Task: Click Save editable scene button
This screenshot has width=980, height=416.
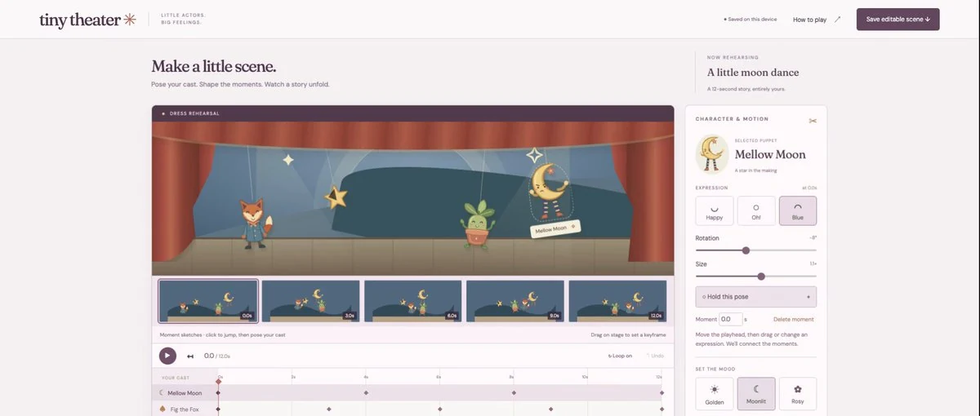Action: (x=898, y=19)
